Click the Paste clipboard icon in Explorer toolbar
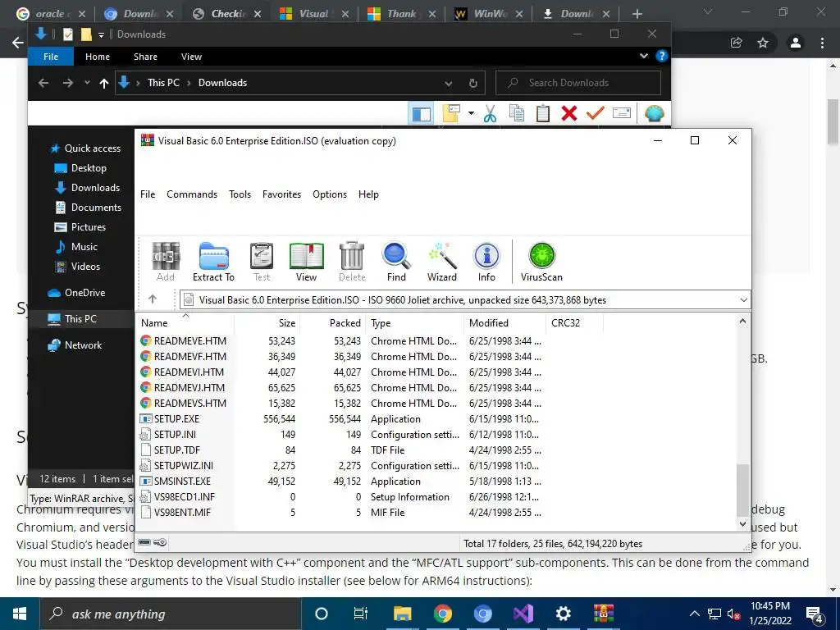The height and width of the screenshot is (630, 840). (543, 113)
